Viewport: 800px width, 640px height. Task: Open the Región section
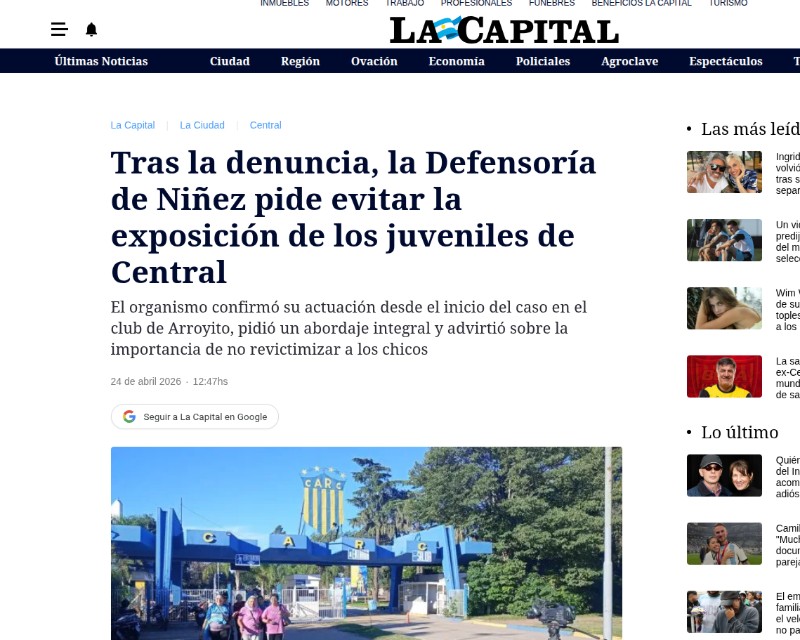click(x=300, y=61)
